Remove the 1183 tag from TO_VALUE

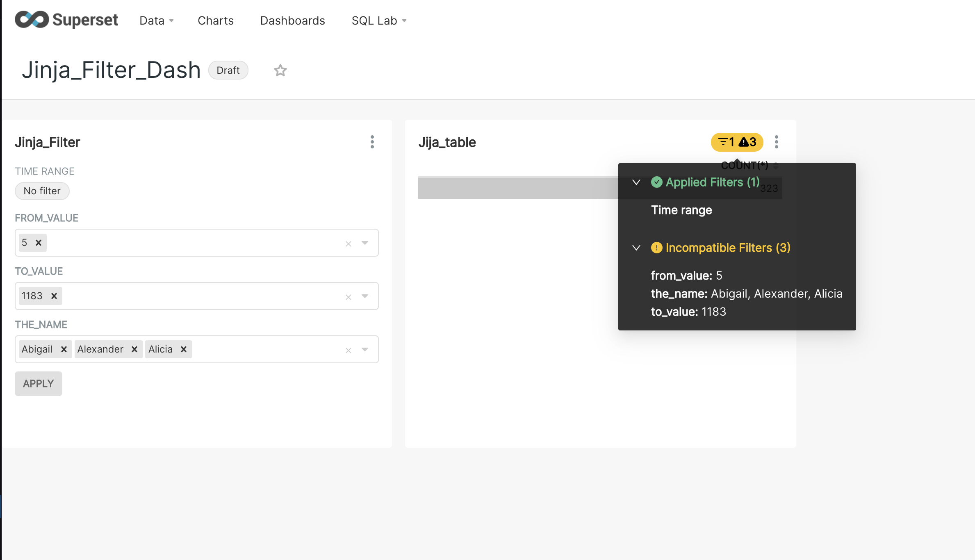click(55, 296)
